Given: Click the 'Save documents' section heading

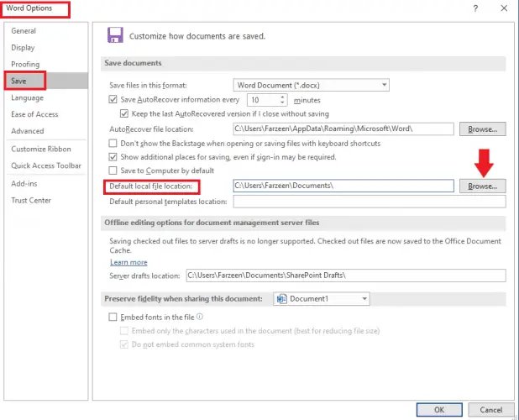Looking at the screenshot, I should (x=133, y=63).
